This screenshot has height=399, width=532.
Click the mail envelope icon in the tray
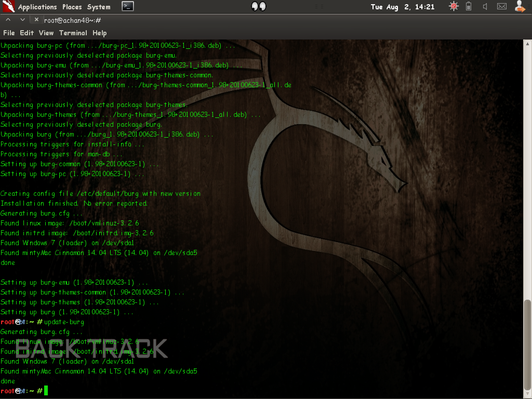tap(501, 6)
